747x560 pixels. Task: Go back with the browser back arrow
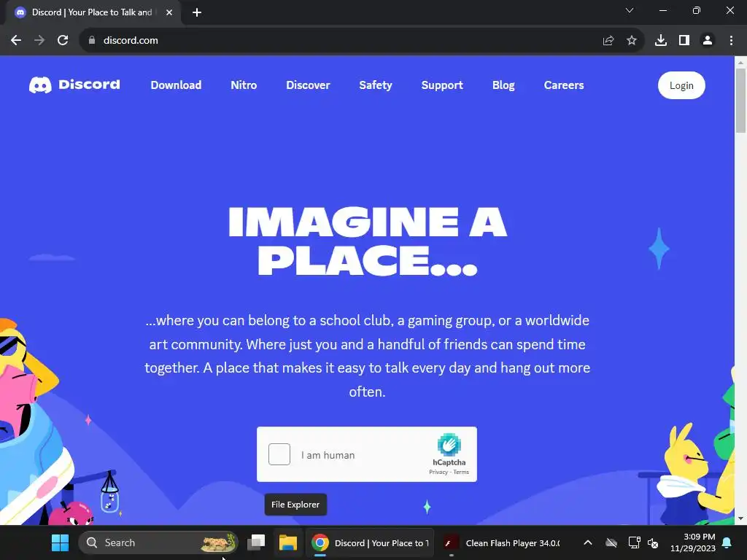point(16,41)
